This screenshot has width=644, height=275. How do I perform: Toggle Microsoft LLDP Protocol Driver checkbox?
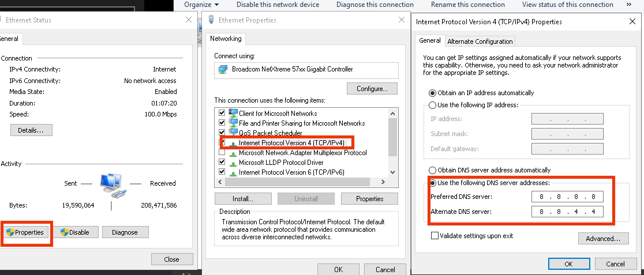point(222,162)
